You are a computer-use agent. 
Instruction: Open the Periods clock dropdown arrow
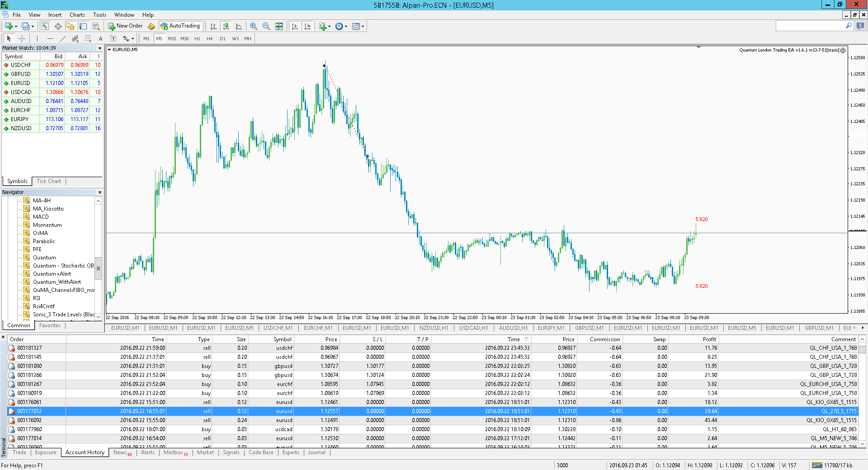[346, 26]
